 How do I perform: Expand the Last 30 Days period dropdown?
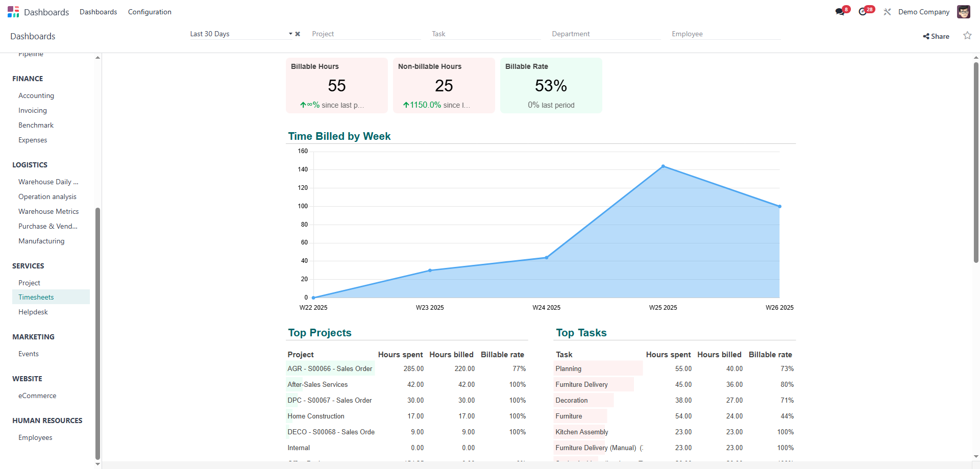[290, 34]
